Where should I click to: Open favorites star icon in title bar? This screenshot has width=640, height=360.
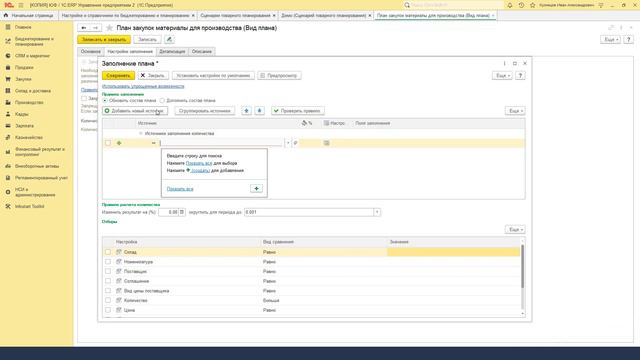533,5
